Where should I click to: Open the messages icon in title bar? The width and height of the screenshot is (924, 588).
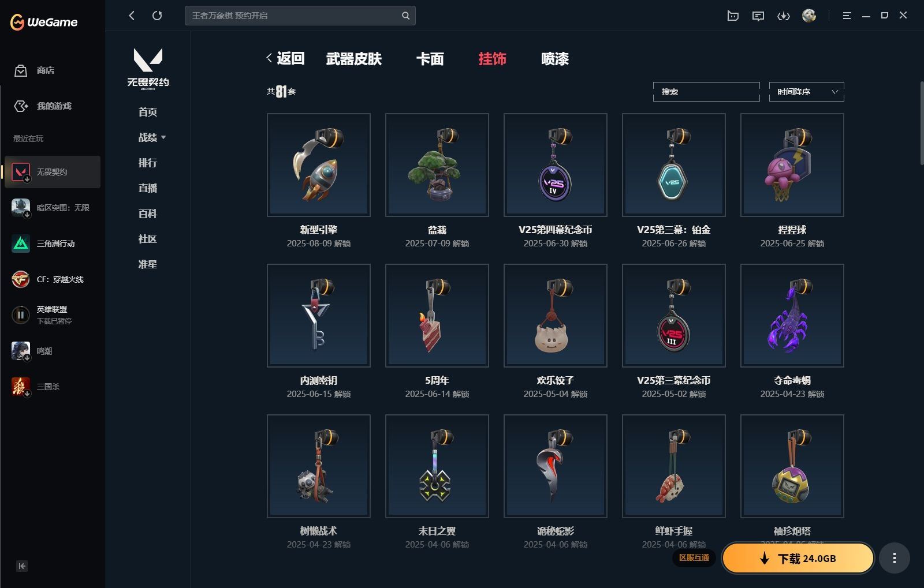[x=758, y=16]
